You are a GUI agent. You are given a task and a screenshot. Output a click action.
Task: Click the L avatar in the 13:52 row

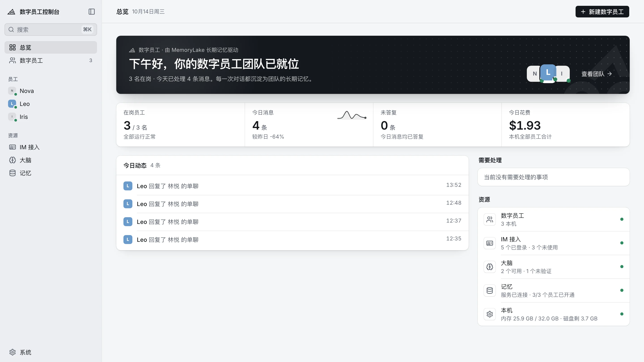(128, 186)
